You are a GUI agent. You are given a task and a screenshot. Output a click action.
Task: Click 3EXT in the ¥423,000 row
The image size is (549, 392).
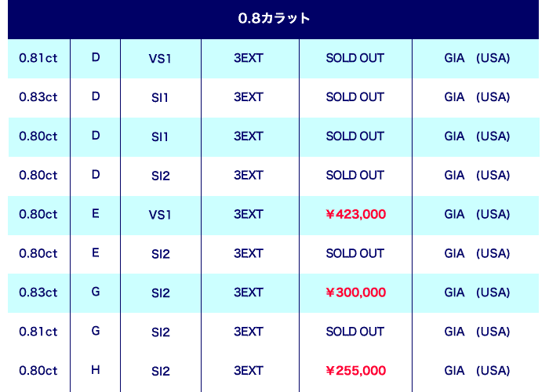click(249, 214)
